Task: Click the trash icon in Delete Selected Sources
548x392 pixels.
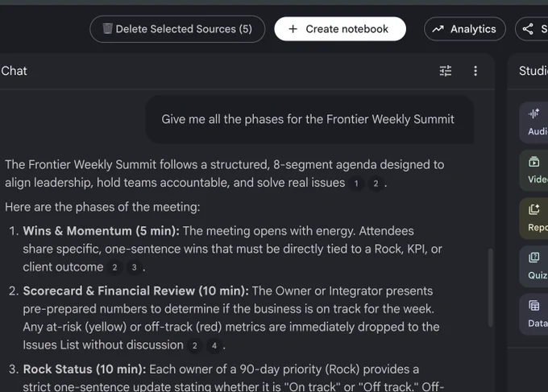Action: 107,29
